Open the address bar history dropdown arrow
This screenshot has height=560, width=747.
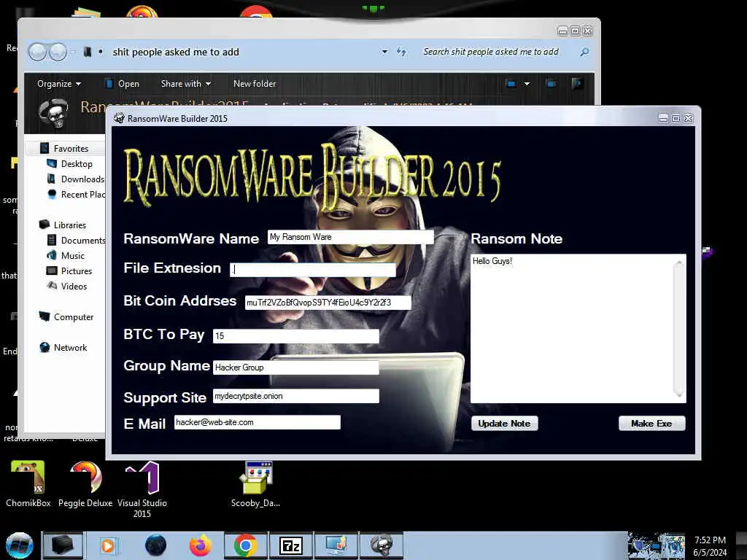384,52
